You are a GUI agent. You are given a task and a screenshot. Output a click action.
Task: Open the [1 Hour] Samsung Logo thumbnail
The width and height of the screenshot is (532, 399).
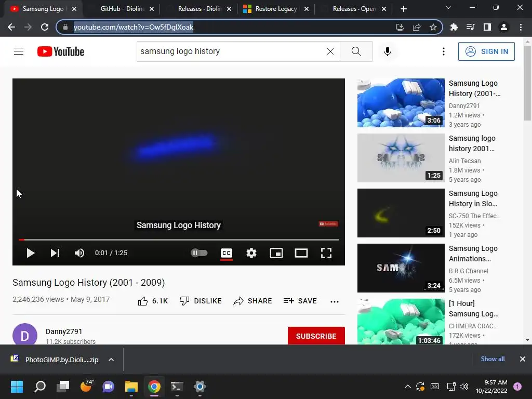401,322
